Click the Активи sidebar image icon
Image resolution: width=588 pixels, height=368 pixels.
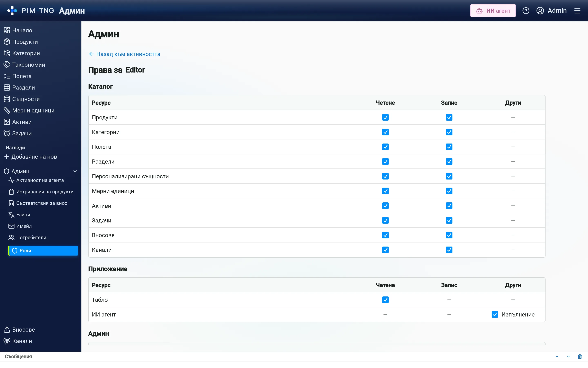[x=7, y=122]
